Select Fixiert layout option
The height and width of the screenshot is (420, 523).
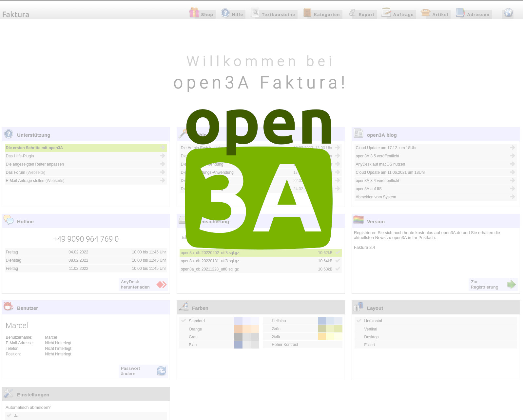(436, 345)
